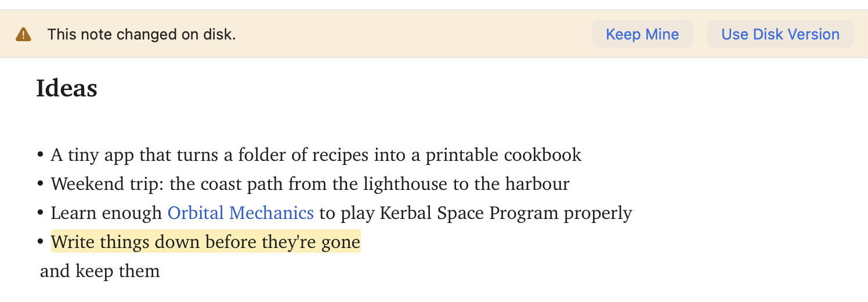Click the bullet before 'Learn enough'
This screenshot has height=302, width=868.
[x=41, y=213]
